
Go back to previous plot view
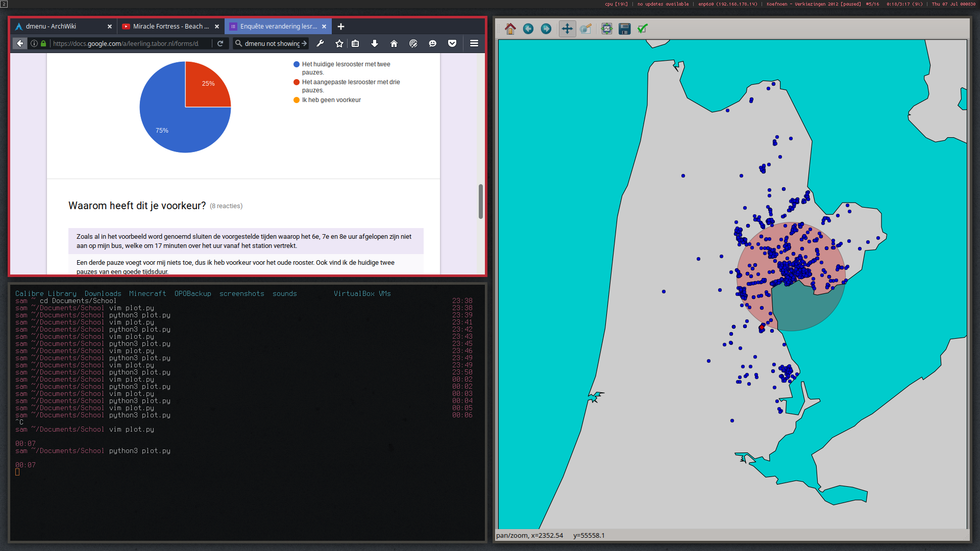point(528,29)
